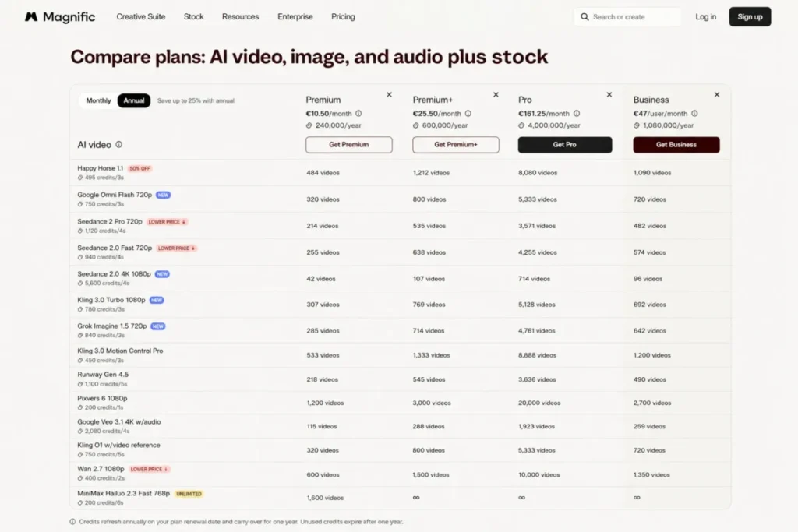This screenshot has width=798, height=532.
Task: Click the LOWER PRICE badge on Wan 2.7 1080p
Action: pos(149,470)
